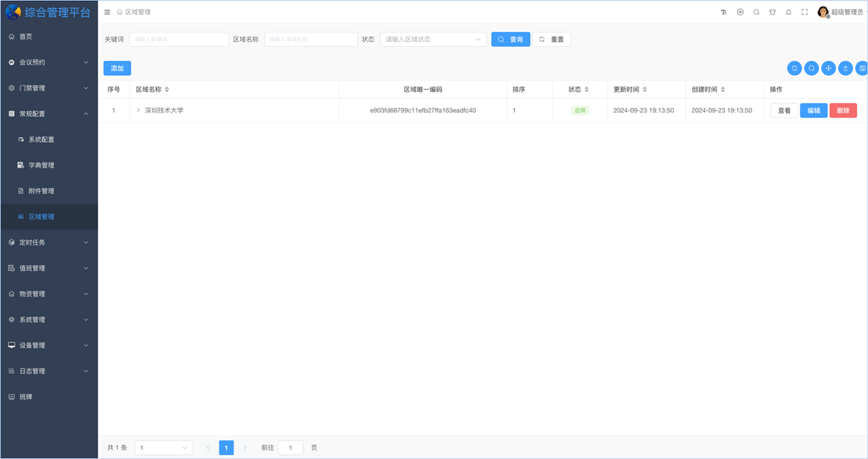This screenshot has height=459, width=868.
Task: Expand the 系统管理 sidebar menu
Action: [x=49, y=319]
